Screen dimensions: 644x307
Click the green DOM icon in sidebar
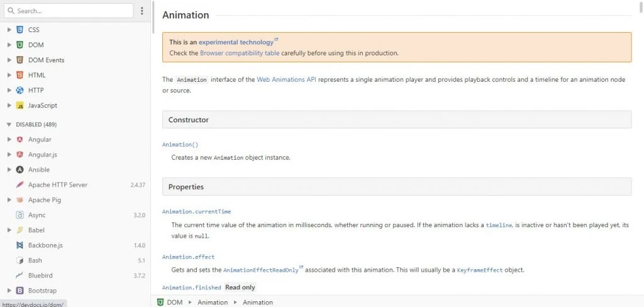(x=19, y=45)
